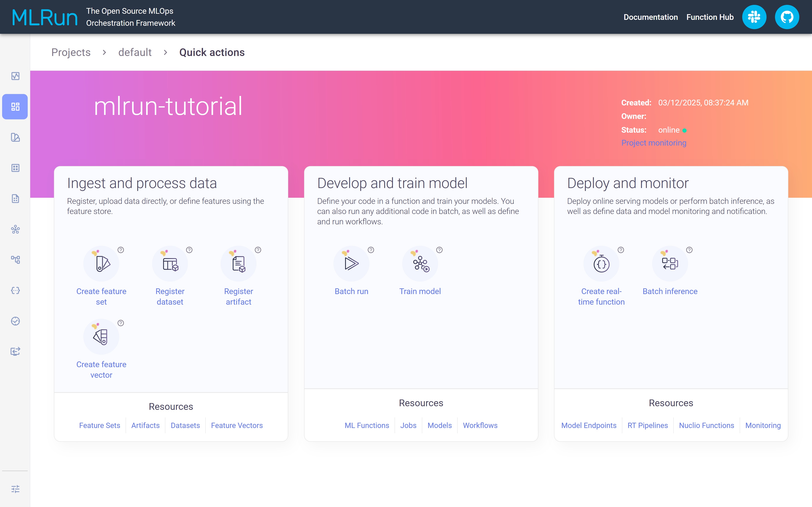Open the Create real-time function icon
Screen dimensions: 812x507
(x=601, y=264)
